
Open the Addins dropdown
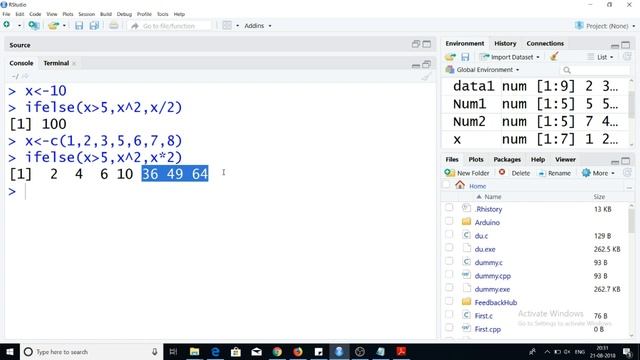pyautogui.click(x=258, y=26)
